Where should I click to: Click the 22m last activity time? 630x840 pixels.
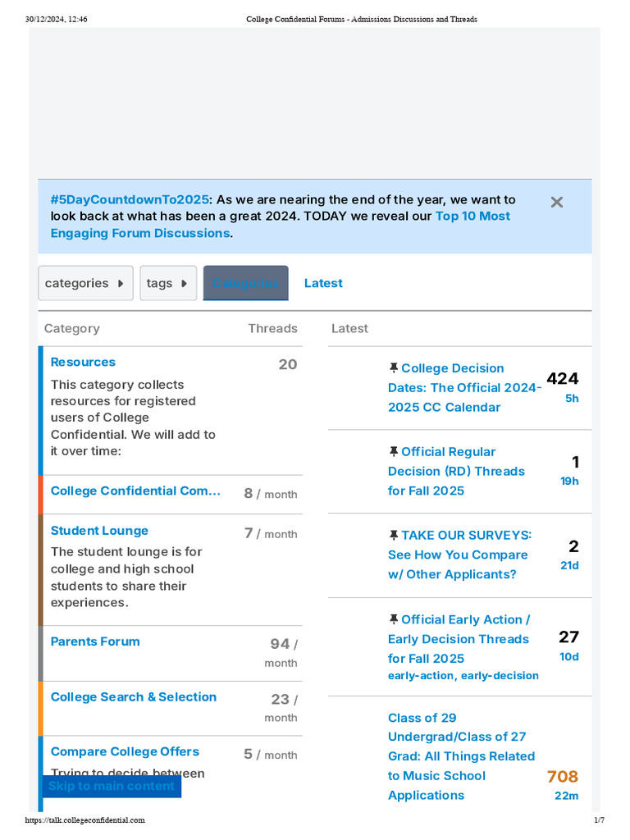(566, 796)
